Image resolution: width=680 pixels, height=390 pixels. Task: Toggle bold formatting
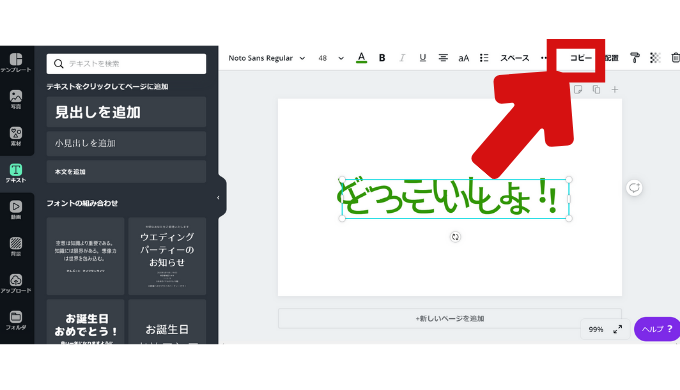point(382,58)
